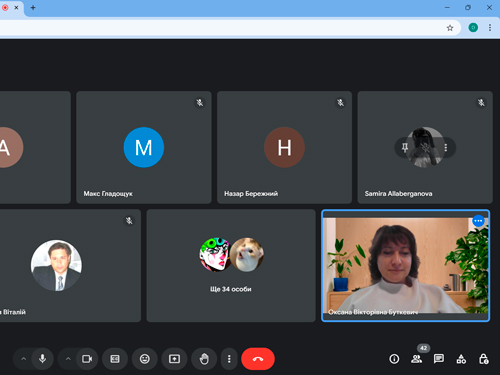Click the red leave call button
This screenshot has height=375, width=500.
click(x=258, y=359)
